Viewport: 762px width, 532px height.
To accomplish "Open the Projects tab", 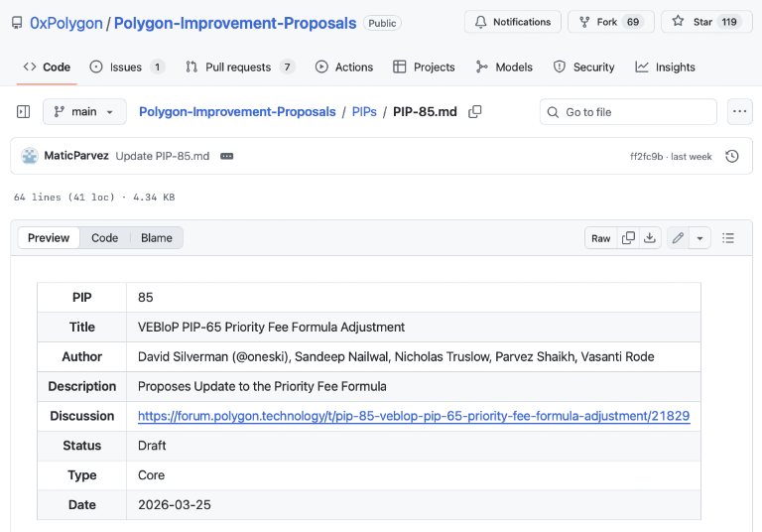I will [x=424, y=67].
